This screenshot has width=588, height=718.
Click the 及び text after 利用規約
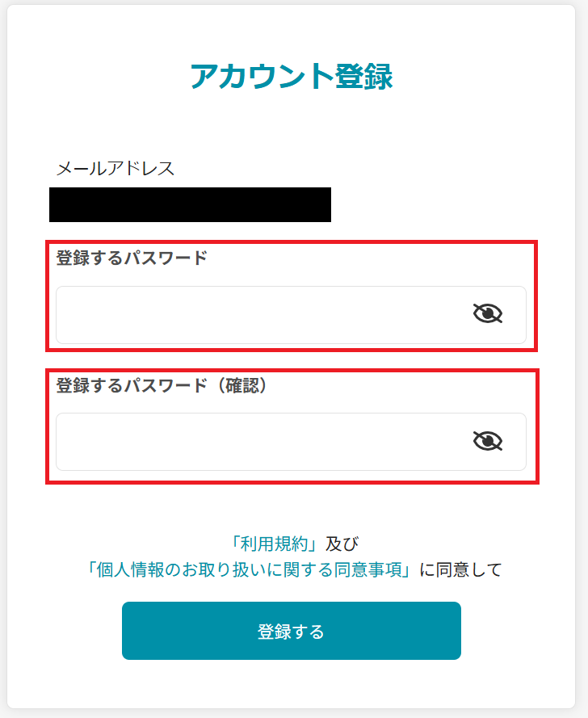coord(342,544)
